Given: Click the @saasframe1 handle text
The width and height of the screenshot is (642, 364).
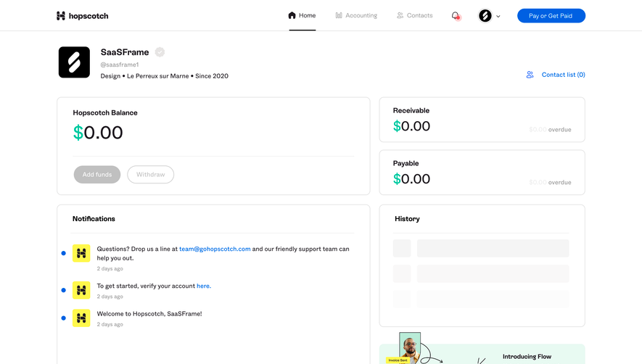Looking at the screenshot, I should coord(120,65).
